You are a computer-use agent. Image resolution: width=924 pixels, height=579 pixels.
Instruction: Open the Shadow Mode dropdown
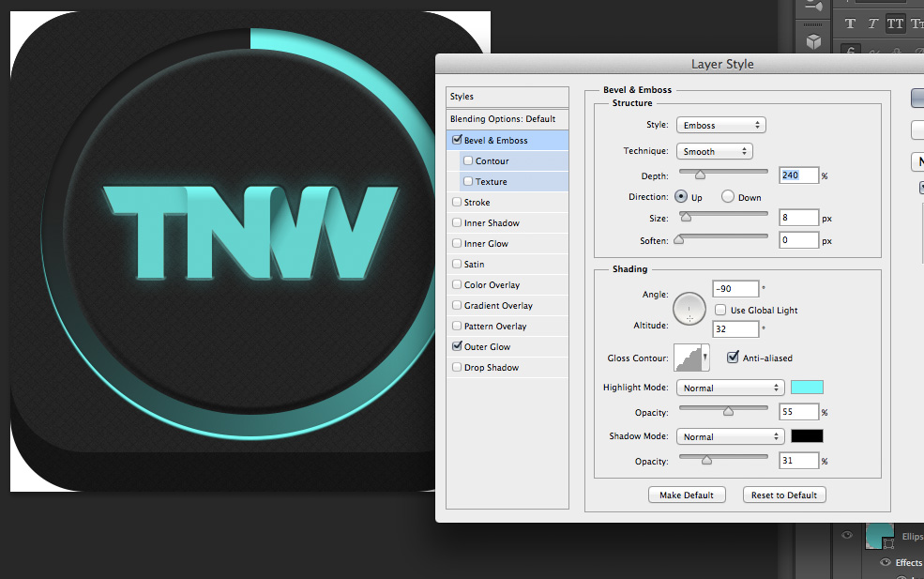click(x=730, y=437)
